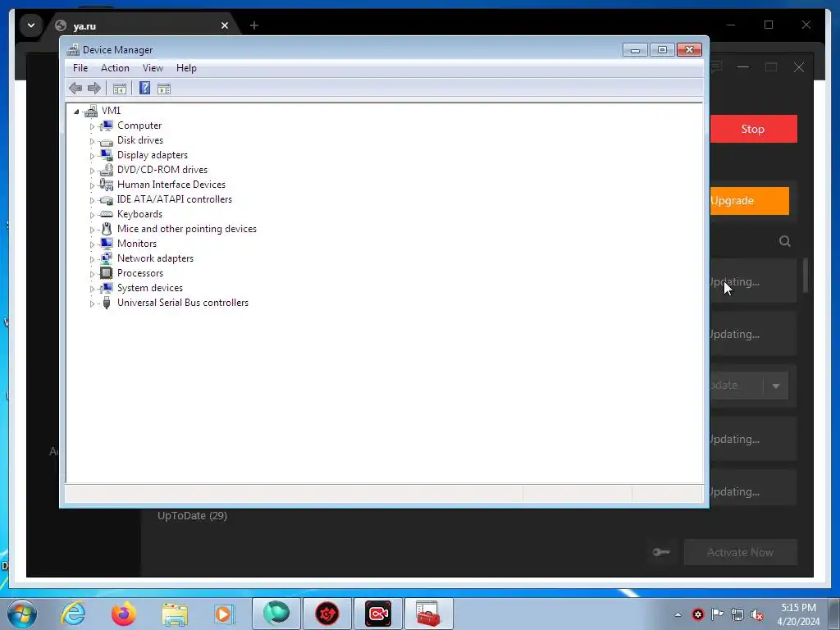This screenshot has width=840, height=630.
Task: Click the network tray icon
Action: pos(737,614)
